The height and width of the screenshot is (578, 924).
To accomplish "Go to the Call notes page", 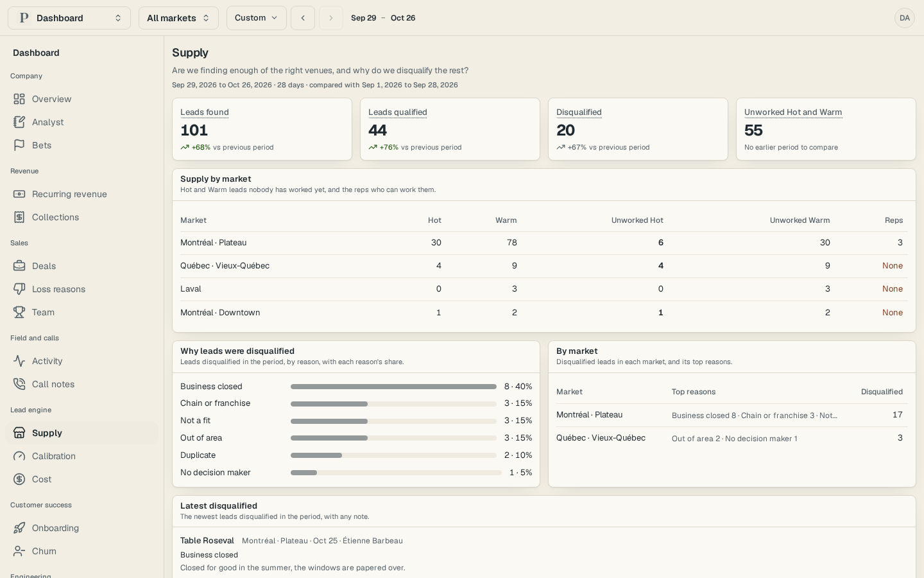I will pyautogui.click(x=82, y=384).
